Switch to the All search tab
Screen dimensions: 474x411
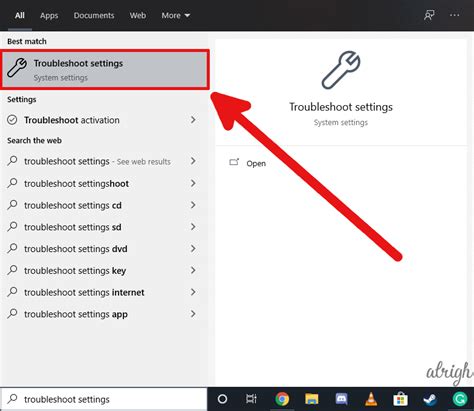[x=19, y=15]
